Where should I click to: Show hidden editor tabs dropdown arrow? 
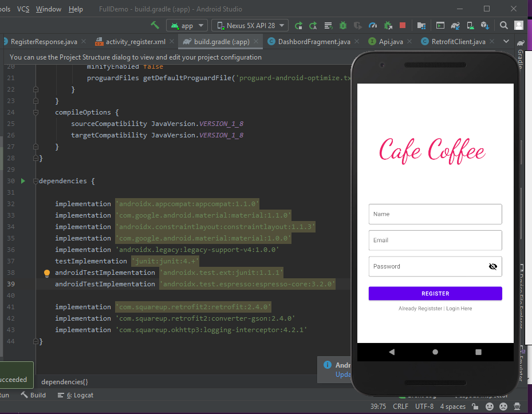pyautogui.click(x=506, y=41)
